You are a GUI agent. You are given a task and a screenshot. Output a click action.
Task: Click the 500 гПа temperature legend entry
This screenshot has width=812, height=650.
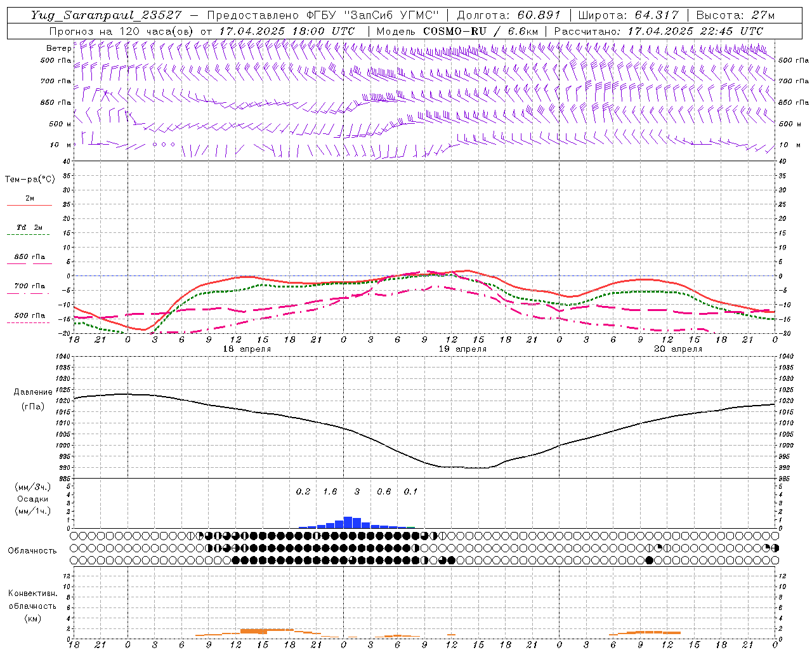point(29,315)
